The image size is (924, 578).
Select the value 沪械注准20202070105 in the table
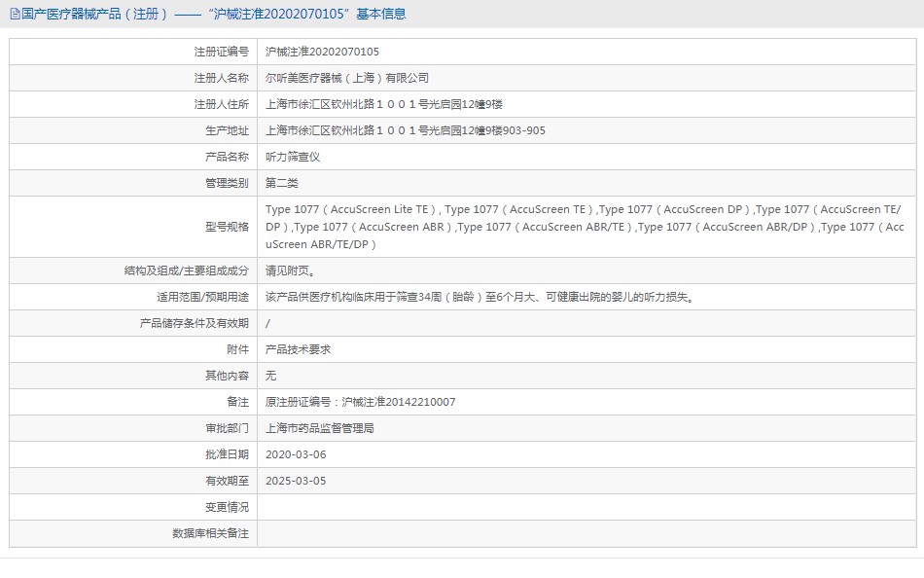322,52
